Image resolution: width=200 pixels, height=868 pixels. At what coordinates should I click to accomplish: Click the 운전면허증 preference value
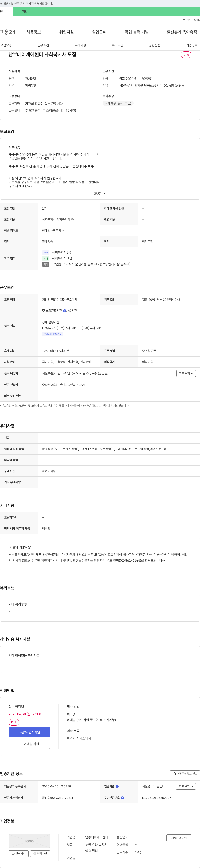coord(49,471)
